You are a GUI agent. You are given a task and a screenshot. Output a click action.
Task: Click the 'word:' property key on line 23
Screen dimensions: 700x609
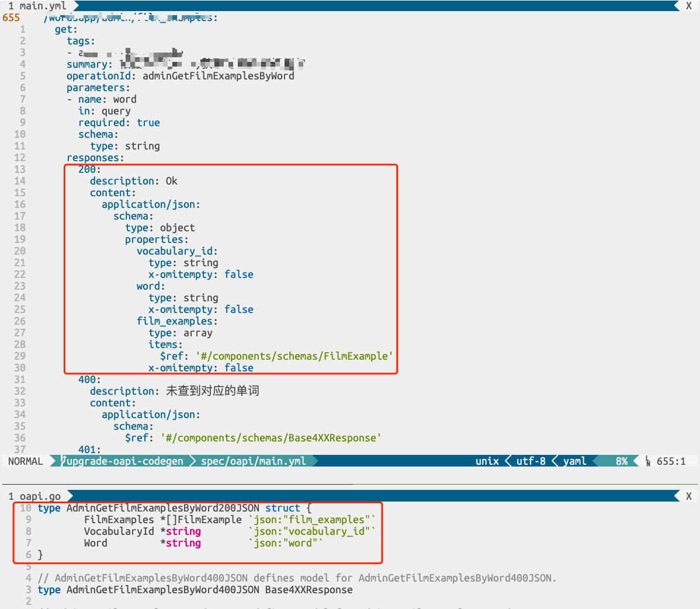tap(151, 286)
